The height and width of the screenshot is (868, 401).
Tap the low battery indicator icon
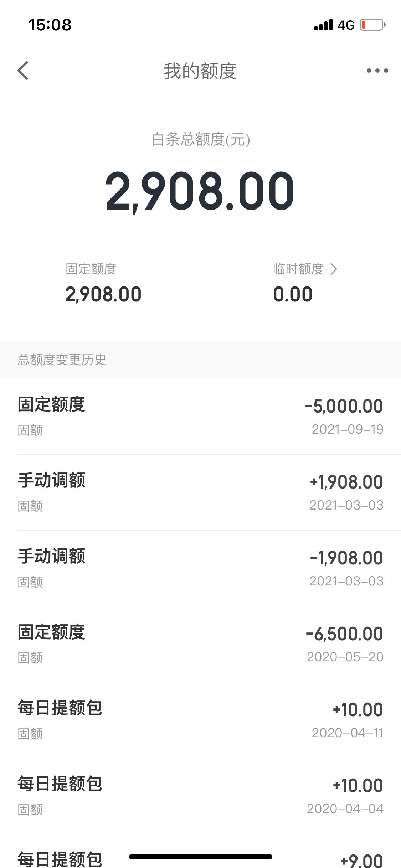tap(372, 25)
